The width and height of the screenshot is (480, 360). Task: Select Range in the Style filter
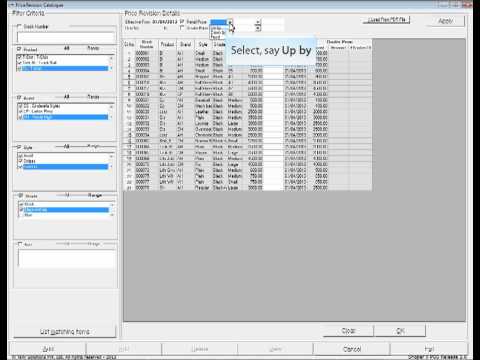pos(93,146)
